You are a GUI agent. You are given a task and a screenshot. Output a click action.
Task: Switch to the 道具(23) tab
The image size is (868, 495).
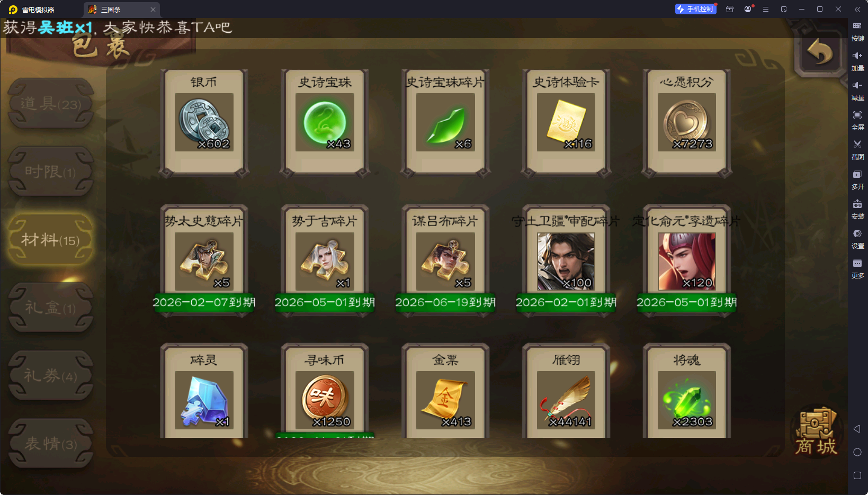[51, 104]
